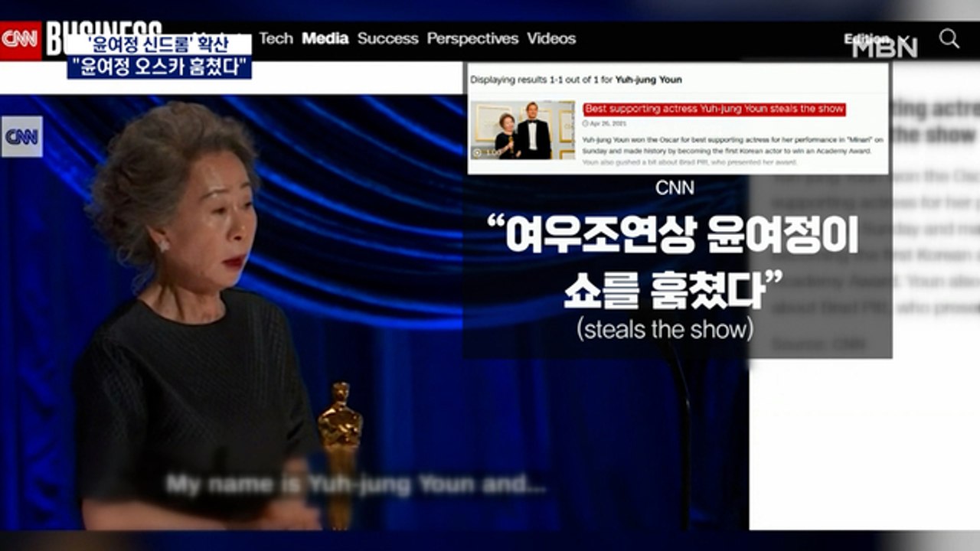Click the red CNN logo in the header
980x551 pixels.
(x=20, y=39)
